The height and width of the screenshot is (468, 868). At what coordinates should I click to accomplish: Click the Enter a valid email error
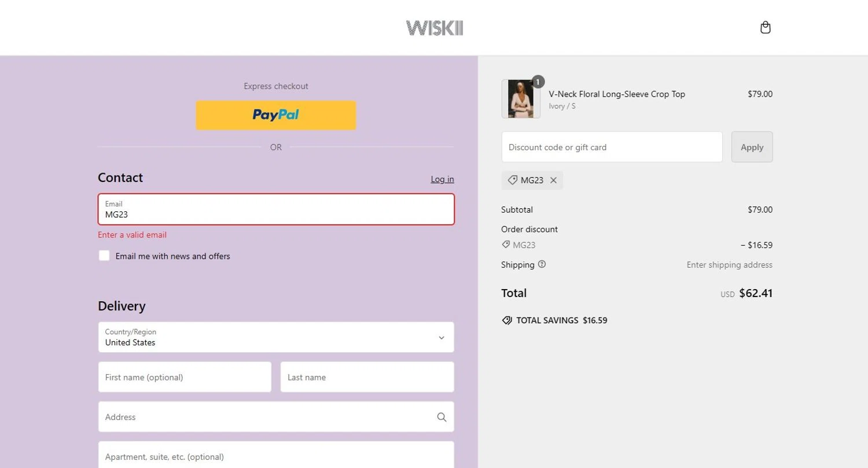[132, 235]
